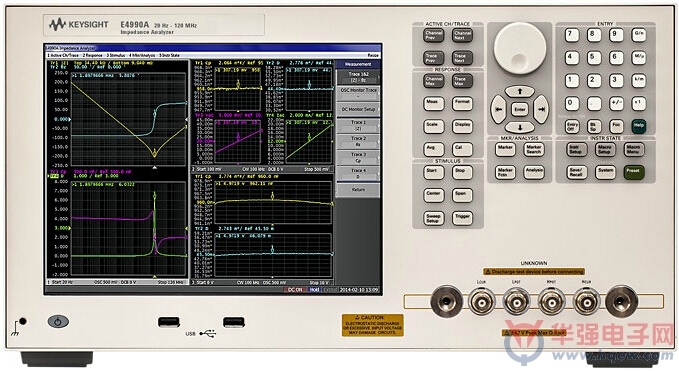The image size is (679, 371).
Task: Click the numeric 5 entry key
Action: pyautogui.click(x=594, y=58)
